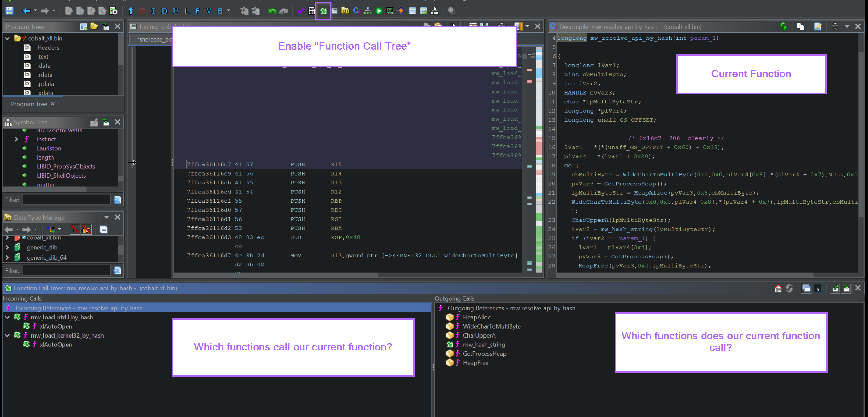868x417 pixels.
Task: Open the Memory Map chip icon
Action: pos(390,11)
